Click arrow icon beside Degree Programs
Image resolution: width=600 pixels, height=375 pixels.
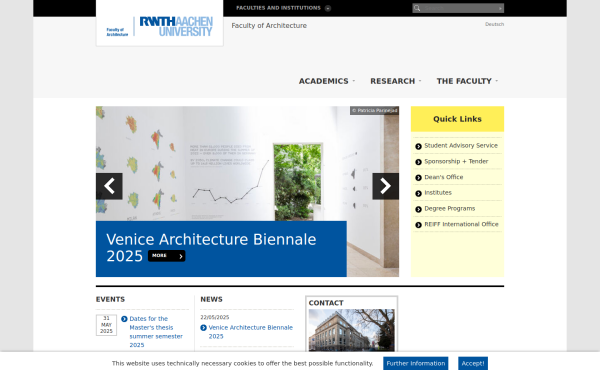coord(418,209)
